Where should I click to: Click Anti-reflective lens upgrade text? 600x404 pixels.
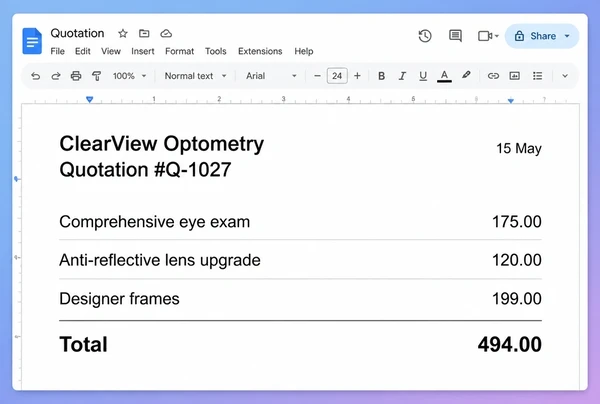160,261
